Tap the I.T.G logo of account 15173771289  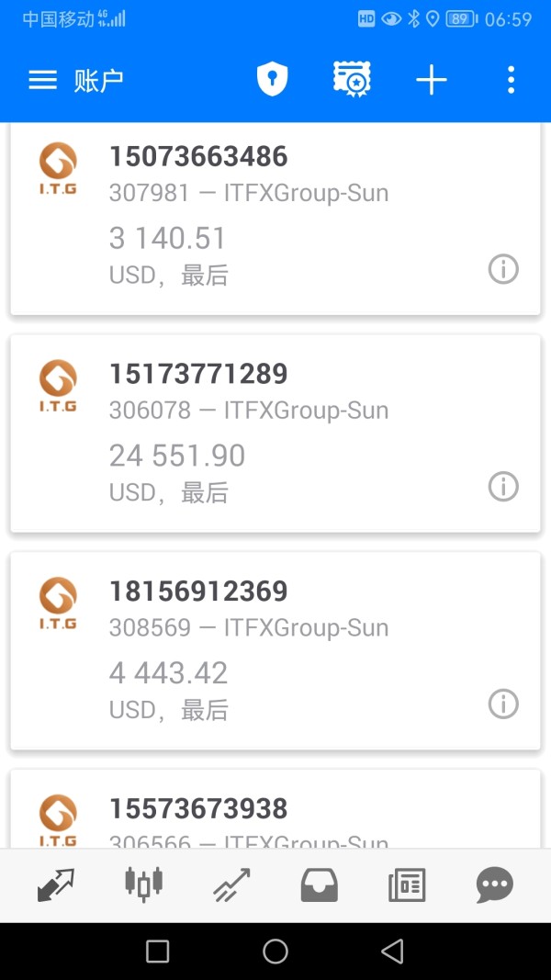click(58, 386)
